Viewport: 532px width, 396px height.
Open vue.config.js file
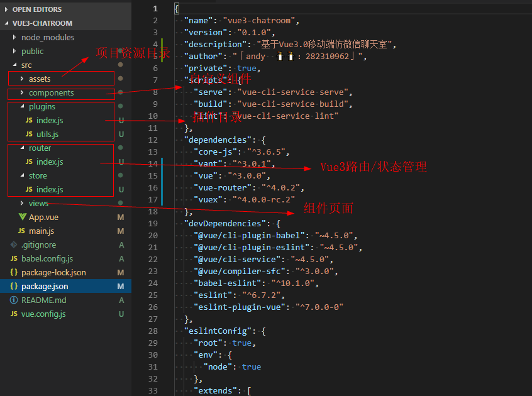[x=43, y=314]
